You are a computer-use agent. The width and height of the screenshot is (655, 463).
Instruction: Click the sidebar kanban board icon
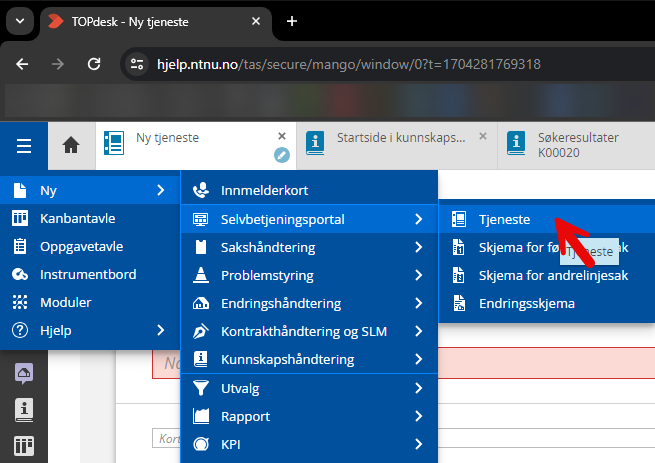coord(24,446)
